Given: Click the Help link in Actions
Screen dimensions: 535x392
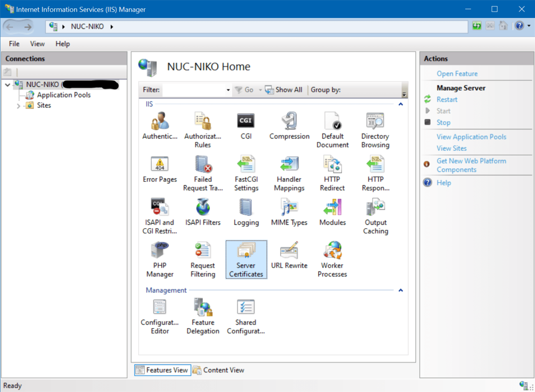Looking at the screenshot, I should coord(444,183).
